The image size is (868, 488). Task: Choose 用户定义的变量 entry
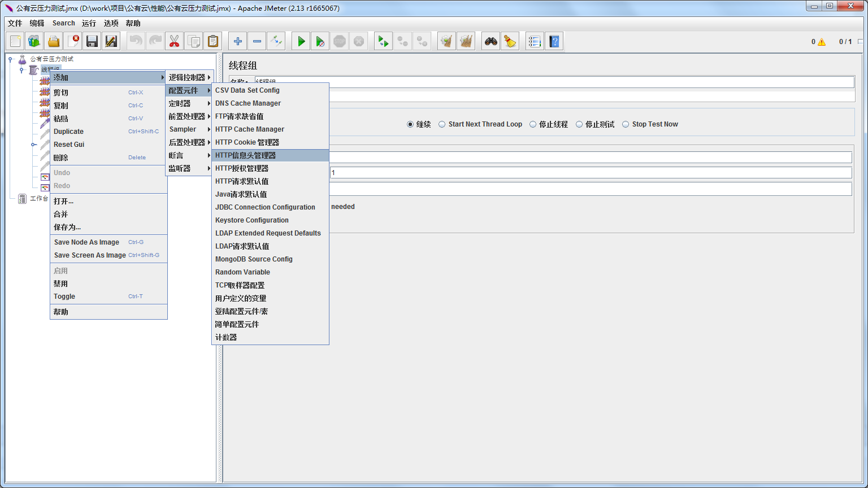coord(270,298)
